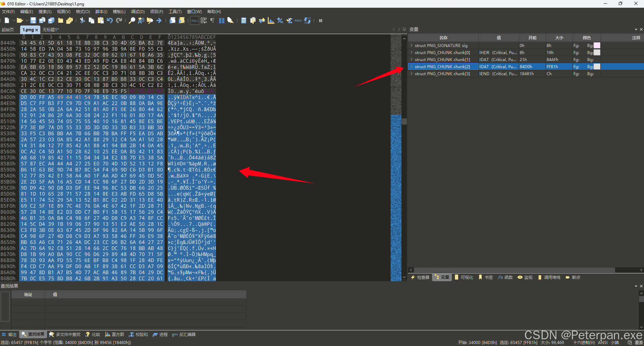Close the 1.png tab
The image size is (644, 346).
click(x=37, y=30)
